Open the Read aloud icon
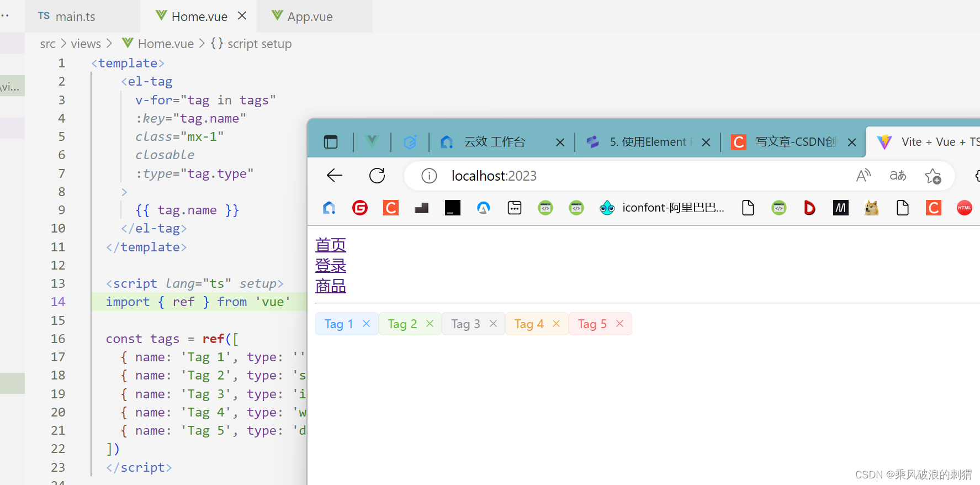This screenshot has height=485, width=980. [x=863, y=176]
